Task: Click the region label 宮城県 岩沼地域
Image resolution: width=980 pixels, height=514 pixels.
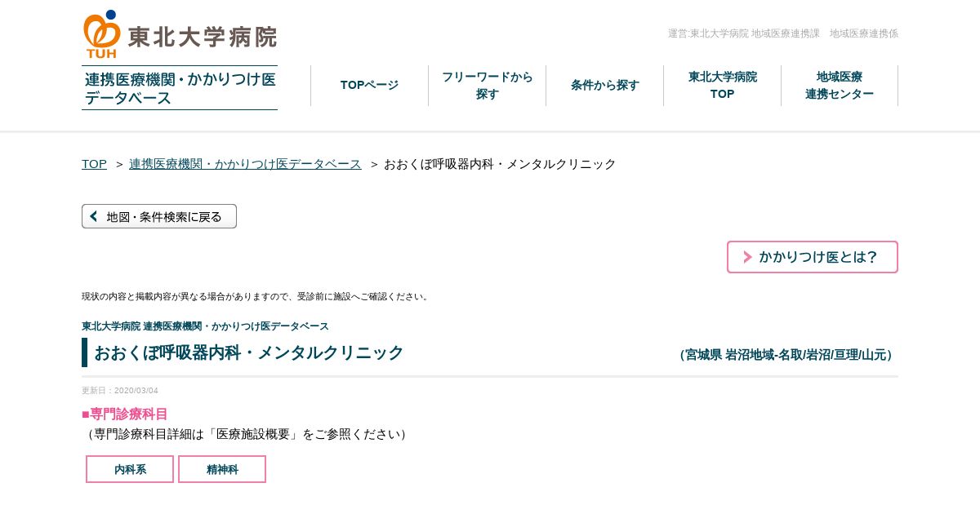Action: coord(728,355)
